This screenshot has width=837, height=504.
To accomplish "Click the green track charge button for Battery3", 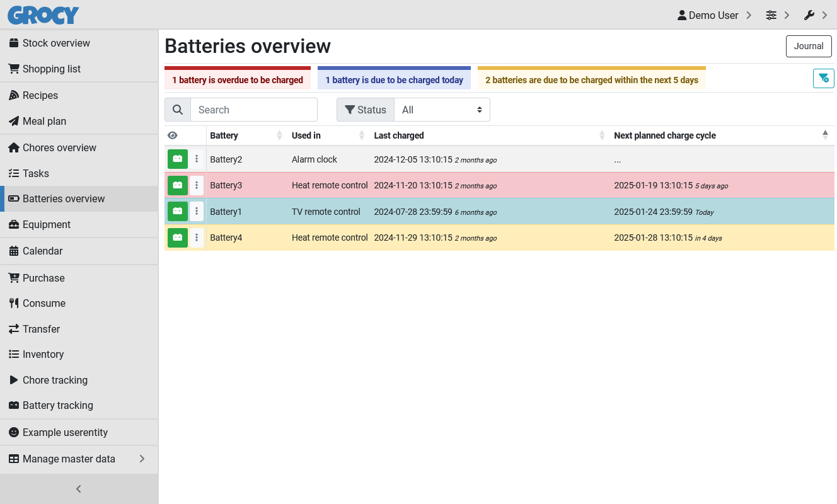I will (x=178, y=185).
